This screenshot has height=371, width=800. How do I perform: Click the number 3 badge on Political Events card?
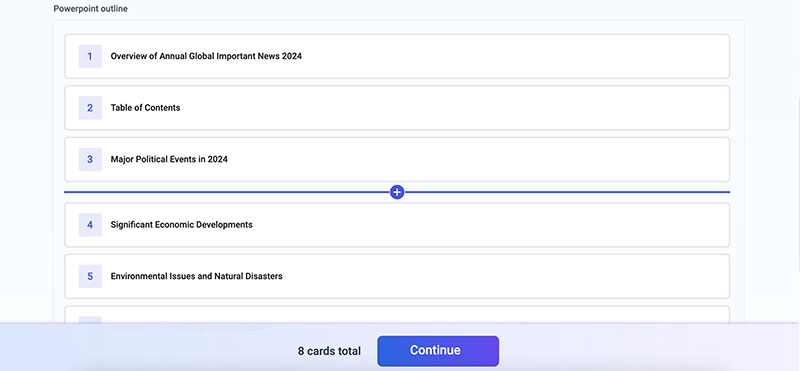click(90, 159)
